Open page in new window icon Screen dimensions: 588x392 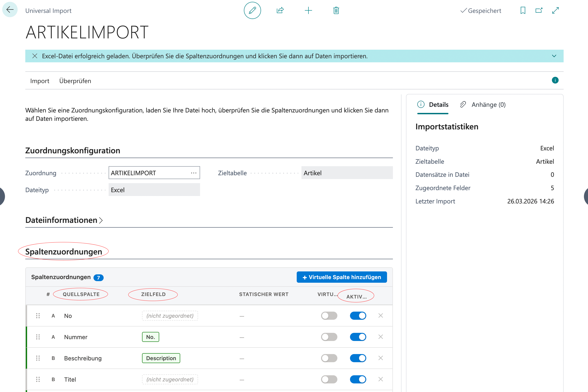click(x=539, y=10)
